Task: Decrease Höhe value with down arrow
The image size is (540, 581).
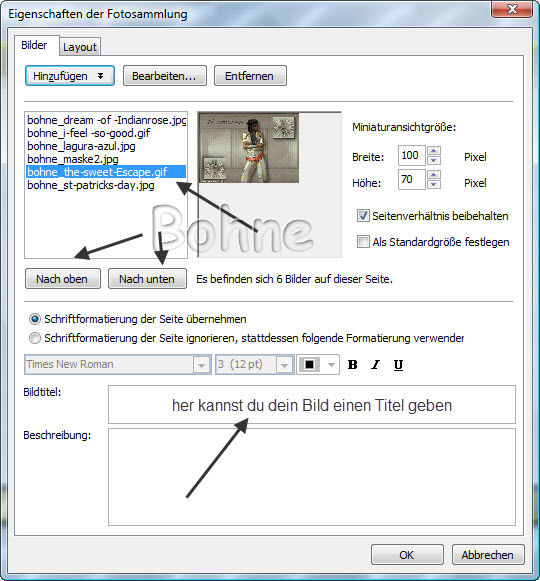Action: coord(434,184)
